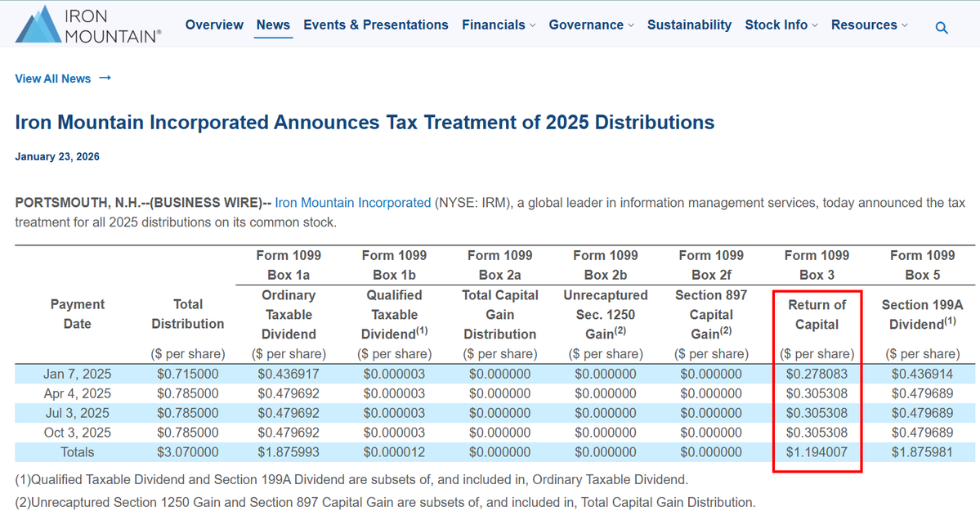Click the $3.070000 total distribution value
Viewport: 980px width, 516px height.
pos(187,452)
